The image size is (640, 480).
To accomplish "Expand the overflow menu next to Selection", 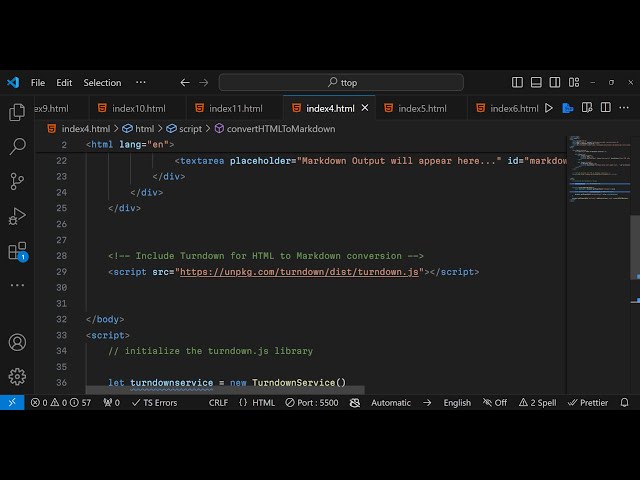I will point(140,82).
